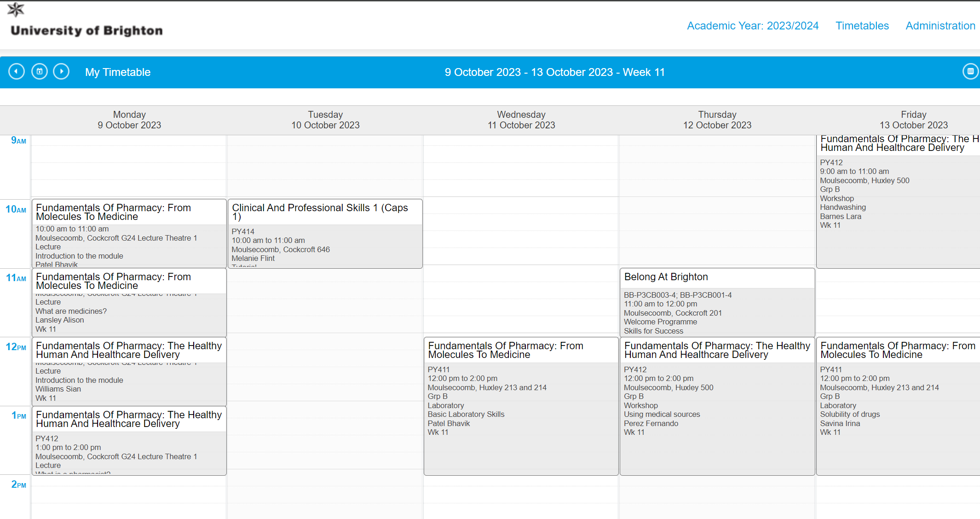The height and width of the screenshot is (519, 980).
Task: Open Friday PY411 Solubility of drugs laboratory
Action: (x=898, y=406)
